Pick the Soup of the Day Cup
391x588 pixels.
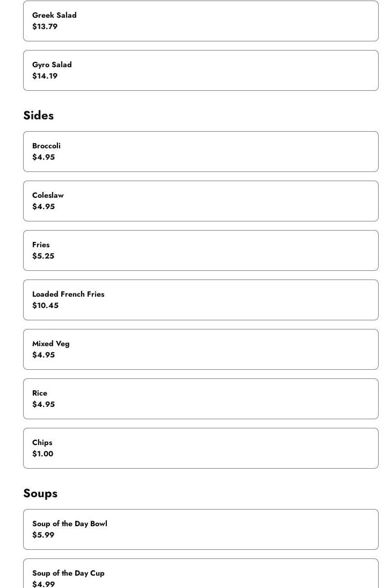click(x=200, y=575)
